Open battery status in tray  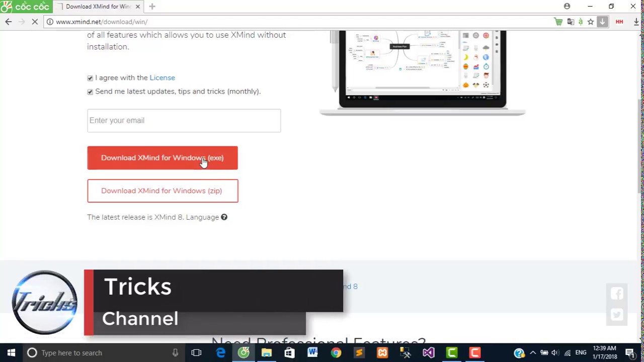[x=544, y=353]
